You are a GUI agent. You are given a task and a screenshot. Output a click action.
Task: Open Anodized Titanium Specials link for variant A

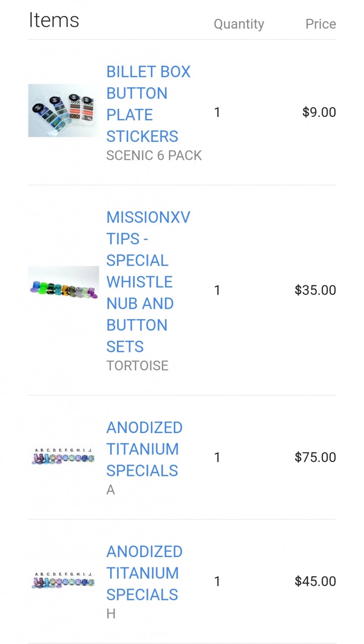click(144, 449)
